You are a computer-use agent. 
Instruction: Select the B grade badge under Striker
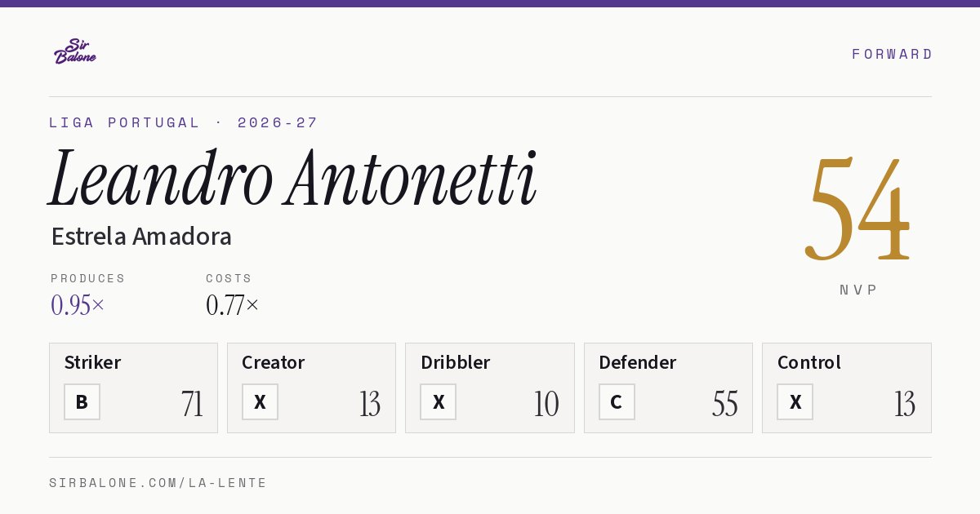(82, 401)
